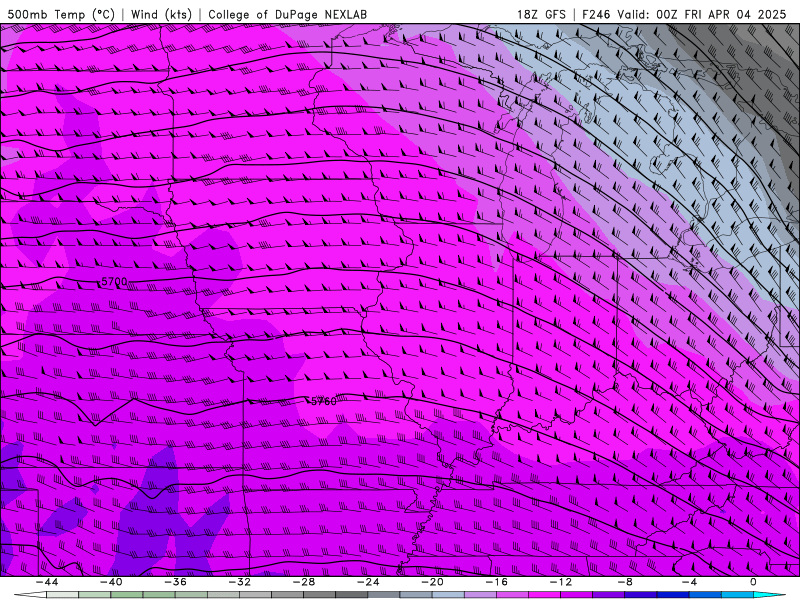
Task: Click the -4 colorbar tick label
Action: click(689, 582)
